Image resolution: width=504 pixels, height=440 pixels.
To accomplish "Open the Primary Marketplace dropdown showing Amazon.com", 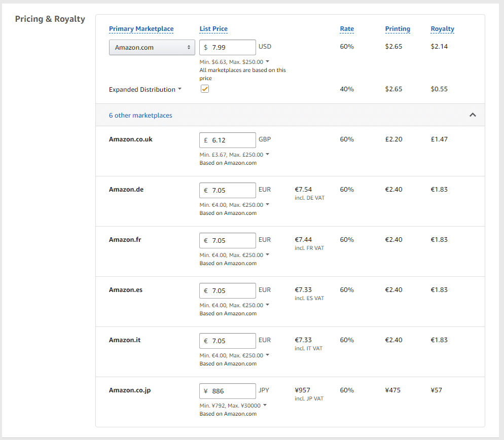I will point(152,47).
